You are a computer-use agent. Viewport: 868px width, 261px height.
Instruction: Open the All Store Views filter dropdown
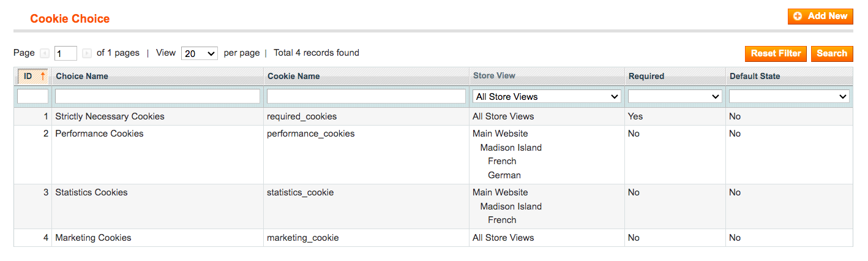(547, 96)
